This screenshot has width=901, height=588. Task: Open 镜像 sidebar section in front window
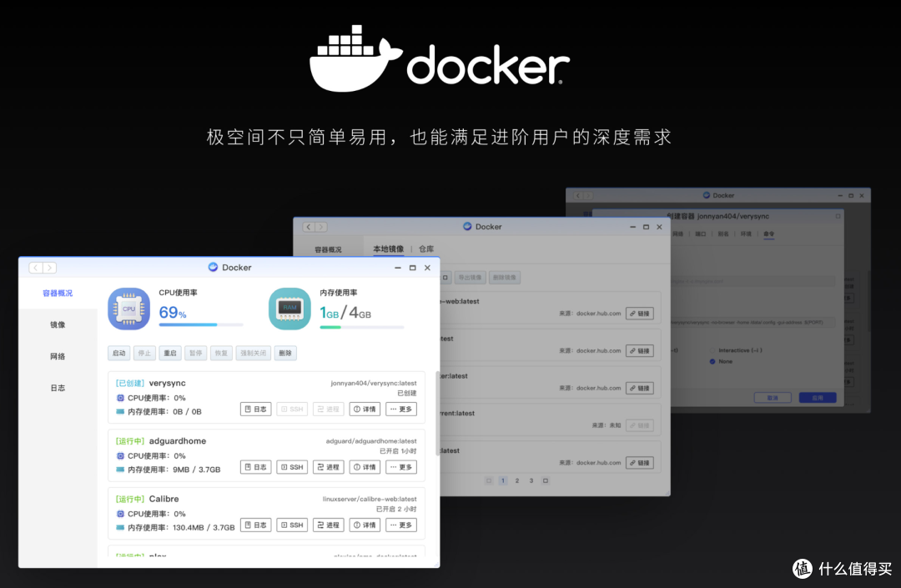pyautogui.click(x=58, y=325)
